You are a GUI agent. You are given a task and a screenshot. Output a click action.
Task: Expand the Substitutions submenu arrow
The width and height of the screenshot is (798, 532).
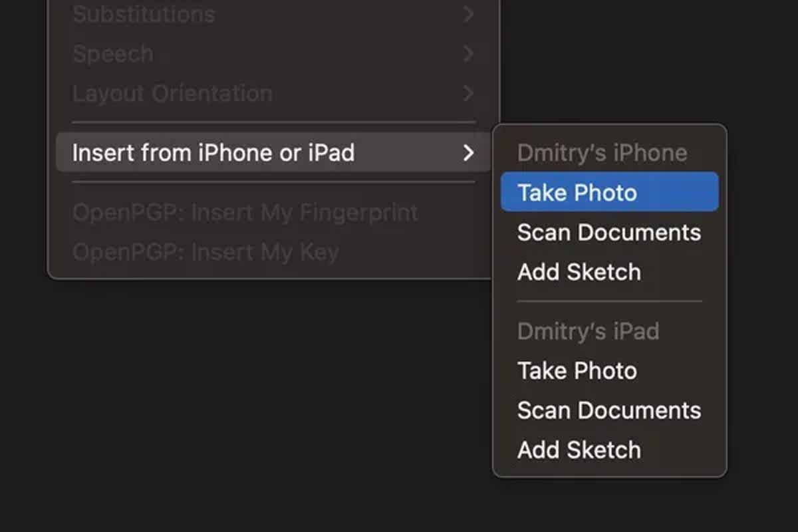pyautogui.click(x=469, y=14)
